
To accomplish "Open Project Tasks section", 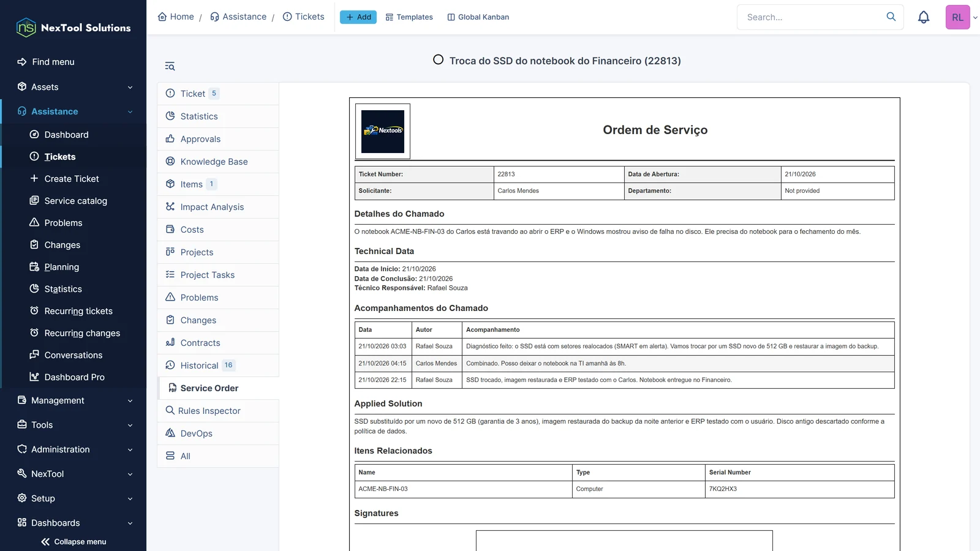I will (218, 275).
